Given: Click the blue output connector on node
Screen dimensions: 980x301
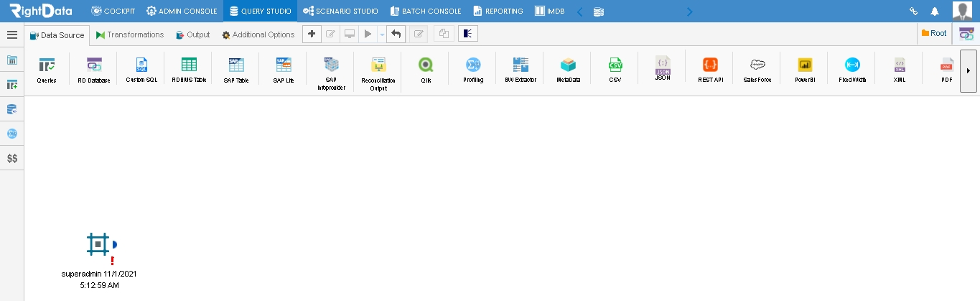Looking at the screenshot, I should 115,244.
